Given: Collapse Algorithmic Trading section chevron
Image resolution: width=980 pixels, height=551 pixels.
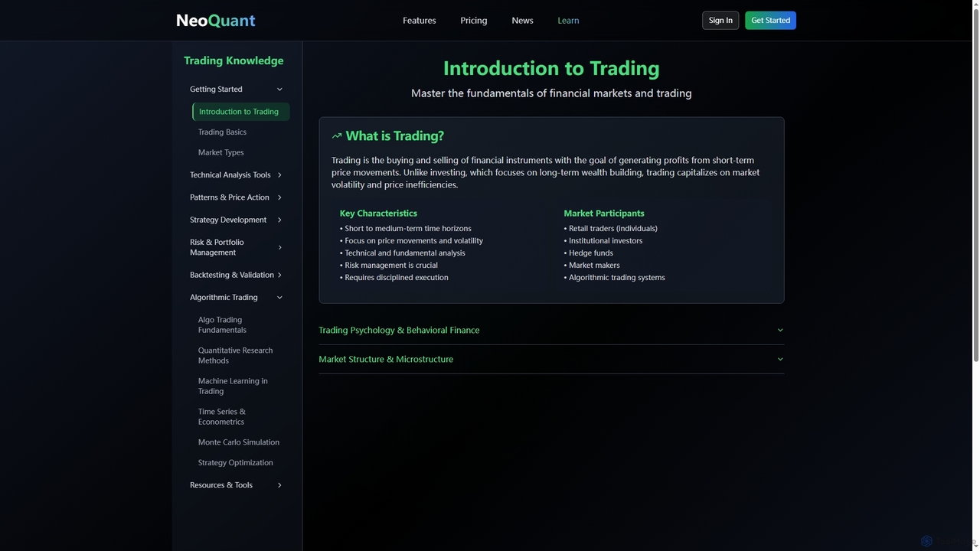Looking at the screenshot, I should [x=279, y=298].
